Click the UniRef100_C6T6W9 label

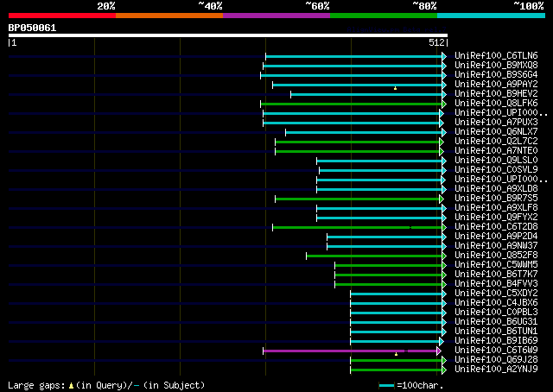pos(496,351)
